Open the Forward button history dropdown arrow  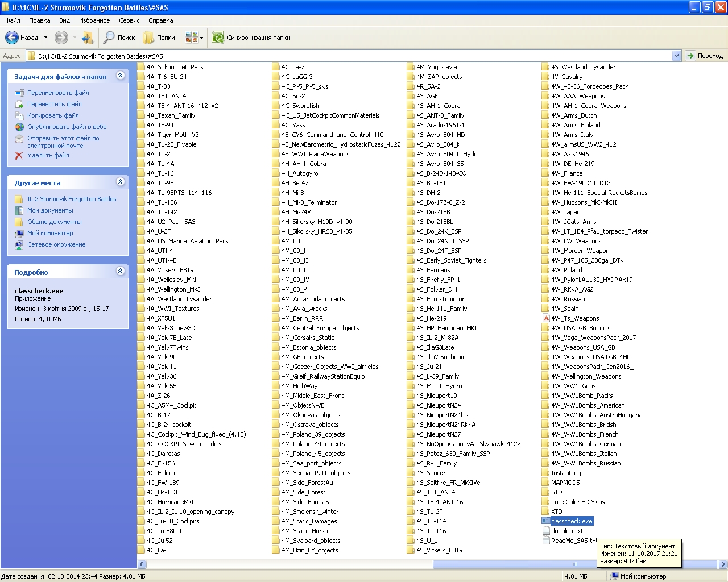[74, 38]
